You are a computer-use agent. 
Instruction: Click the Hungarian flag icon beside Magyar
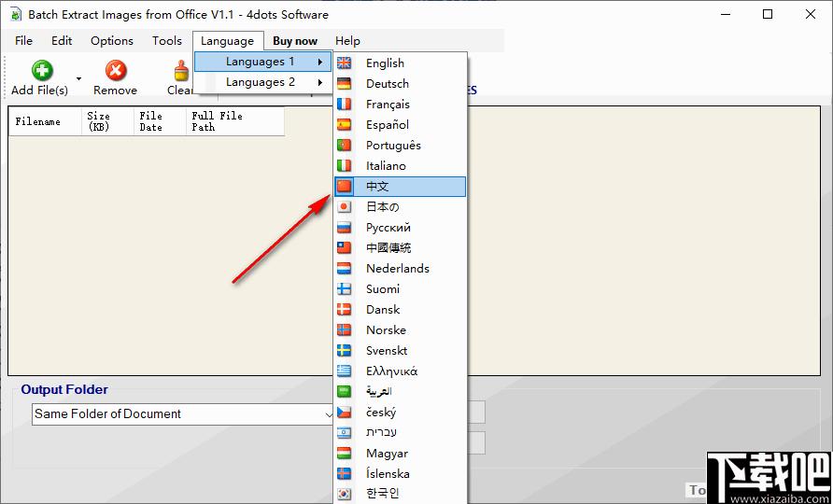pyautogui.click(x=345, y=453)
